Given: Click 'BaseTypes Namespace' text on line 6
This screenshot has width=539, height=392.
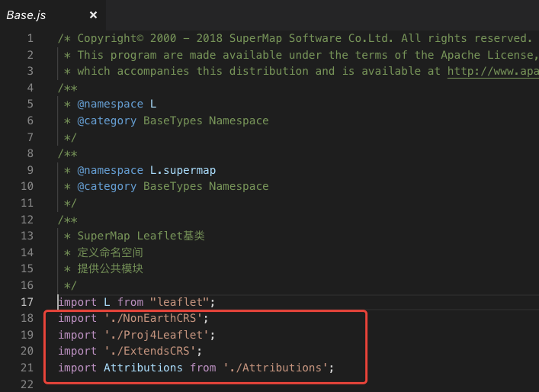Looking at the screenshot, I should [x=206, y=120].
